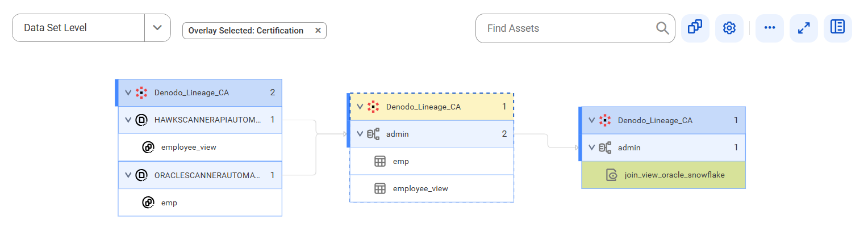This screenshot has height=236, width=868.
Task: Collapse the middle Denodo_Lineage_CA node
Action: click(360, 106)
